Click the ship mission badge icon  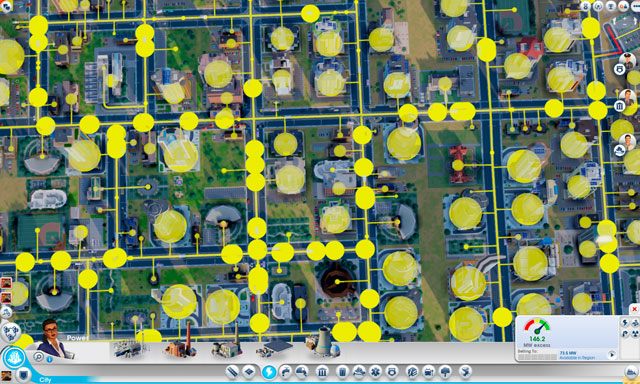620,151
